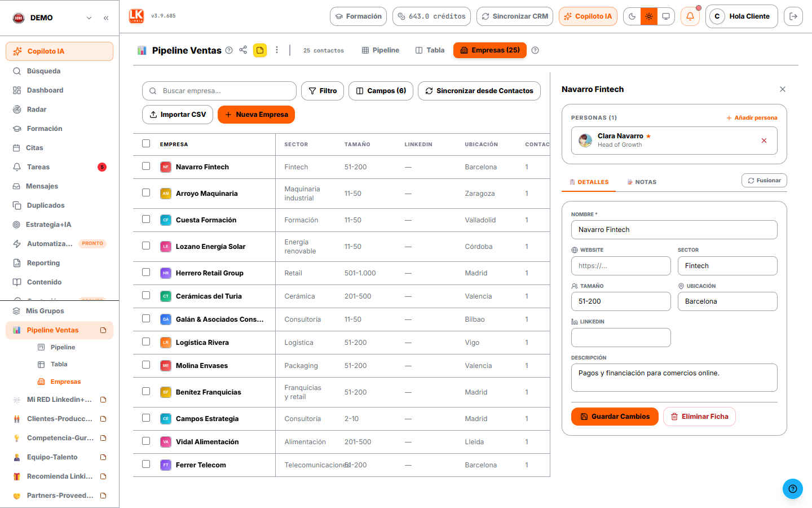Click the logout icon
The height and width of the screenshot is (508, 812).
793,16
